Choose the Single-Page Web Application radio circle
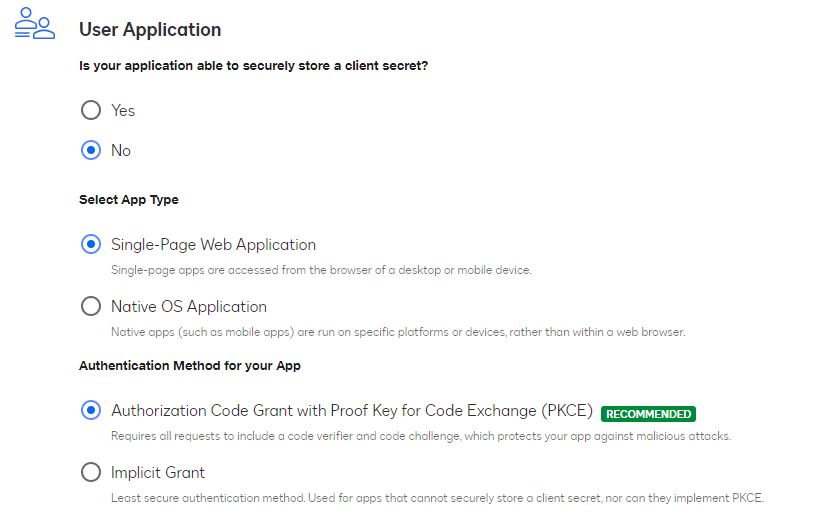This screenshot has width=828, height=531. click(91, 244)
